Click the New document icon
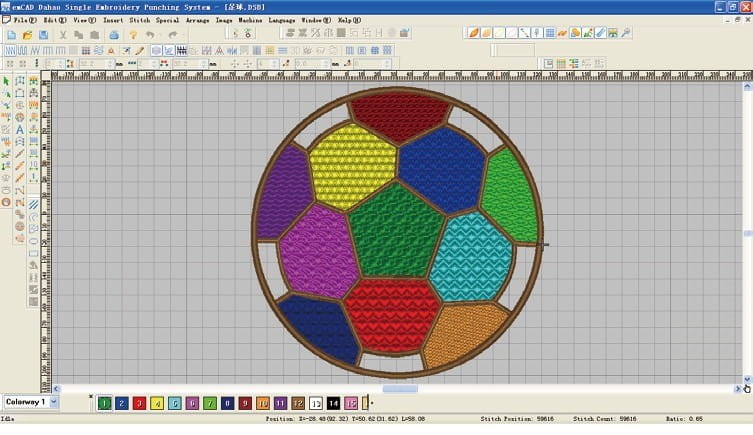 pyautogui.click(x=11, y=35)
